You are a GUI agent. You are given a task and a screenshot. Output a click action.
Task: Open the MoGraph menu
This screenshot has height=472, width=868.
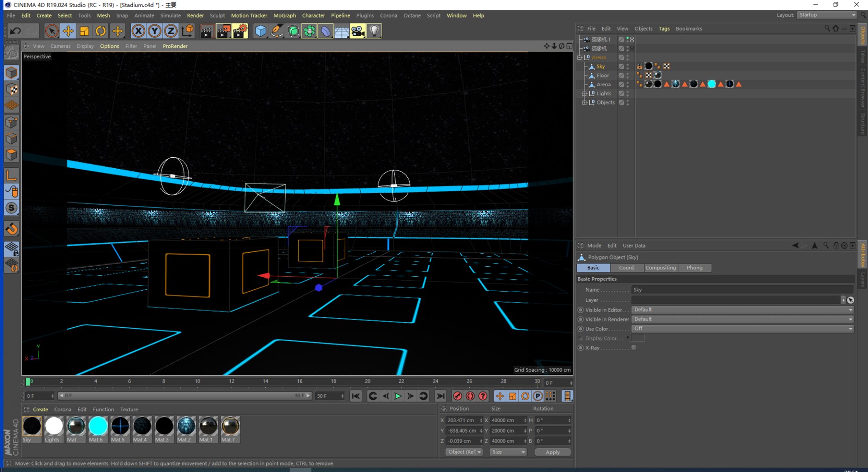284,15
